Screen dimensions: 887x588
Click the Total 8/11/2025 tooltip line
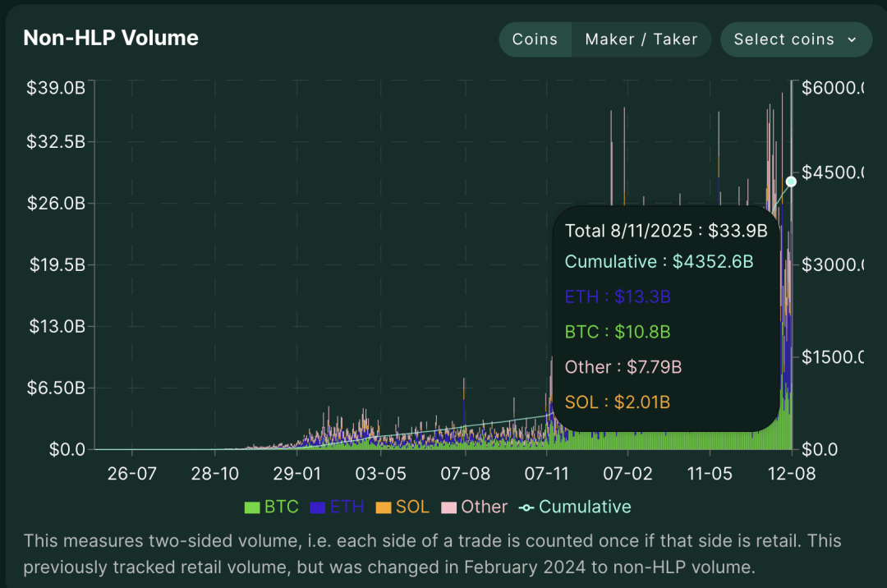point(665,231)
